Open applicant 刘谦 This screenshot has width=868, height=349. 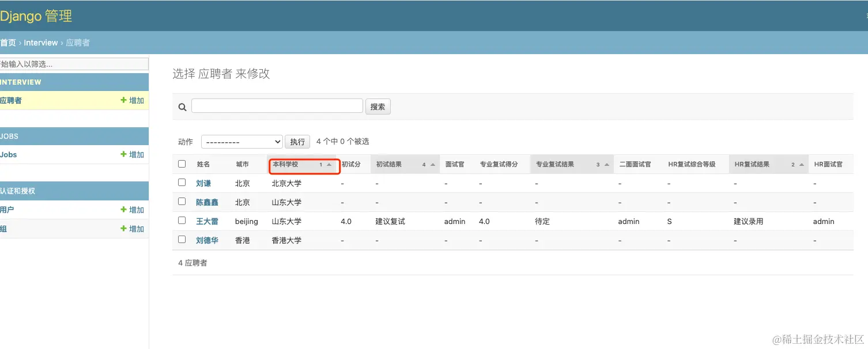[x=203, y=183]
